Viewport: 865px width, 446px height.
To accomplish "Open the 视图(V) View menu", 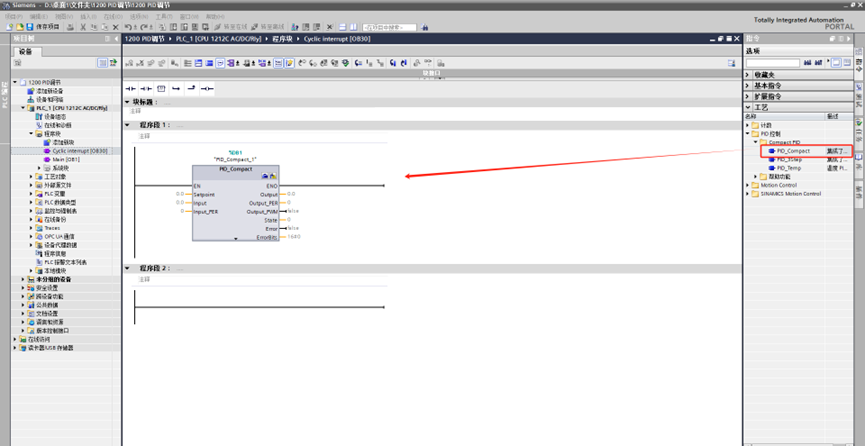I will [x=63, y=17].
